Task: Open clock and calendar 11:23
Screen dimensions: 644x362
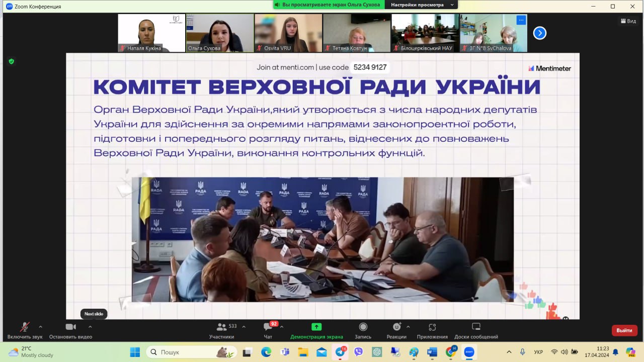Action: 596,352
